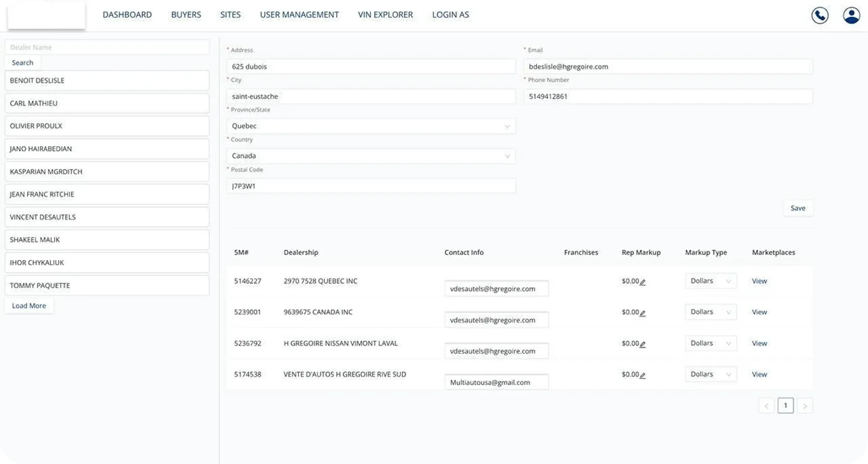The width and height of the screenshot is (868, 464).
Task: Open Markup Type dropdown for dealership 5146227
Action: coord(710,281)
